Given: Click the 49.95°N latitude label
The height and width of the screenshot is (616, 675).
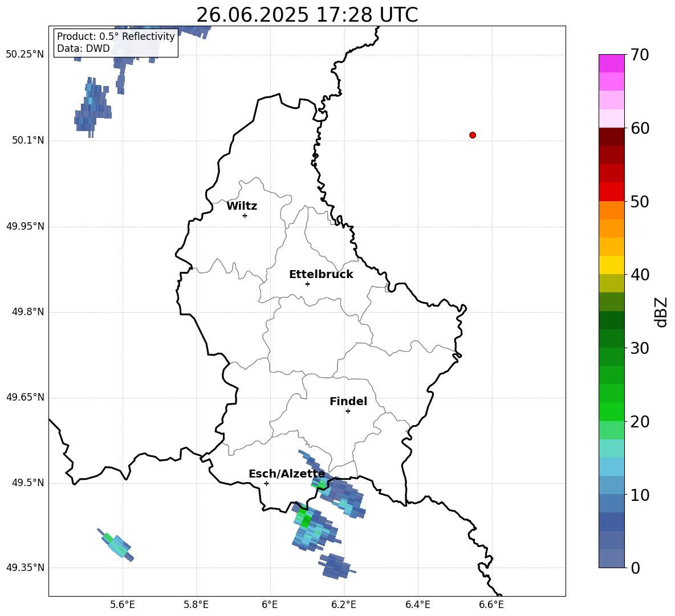Looking at the screenshot, I should coord(25,226).
